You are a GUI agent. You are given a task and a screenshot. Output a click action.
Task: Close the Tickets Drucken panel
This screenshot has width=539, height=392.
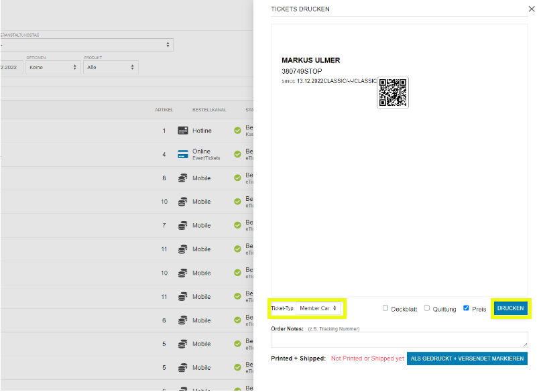click(532, 9)
